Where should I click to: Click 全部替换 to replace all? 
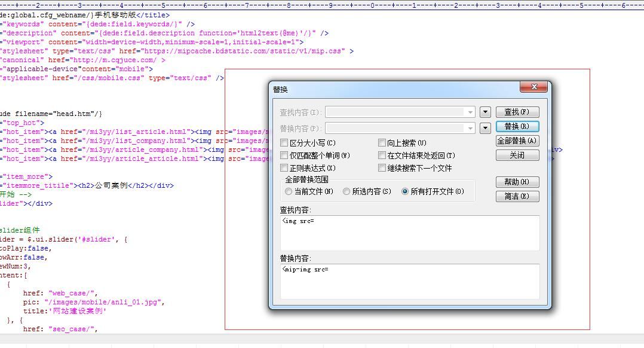click(517, 141)
